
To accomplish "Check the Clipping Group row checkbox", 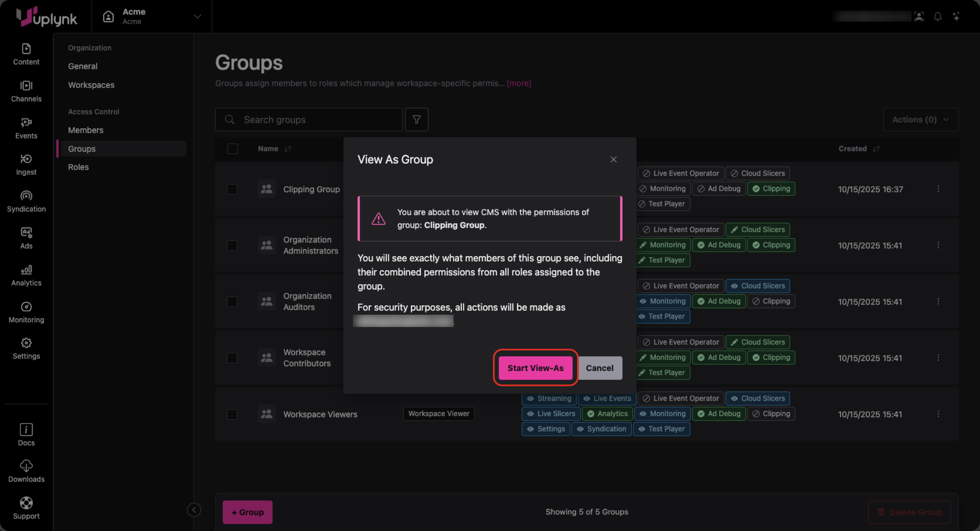I will tap(232, 189).
